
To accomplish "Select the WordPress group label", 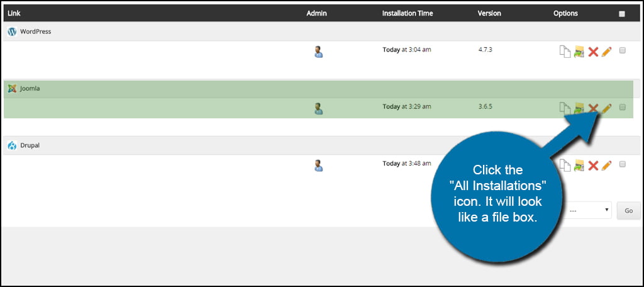I will click(36, 31).
